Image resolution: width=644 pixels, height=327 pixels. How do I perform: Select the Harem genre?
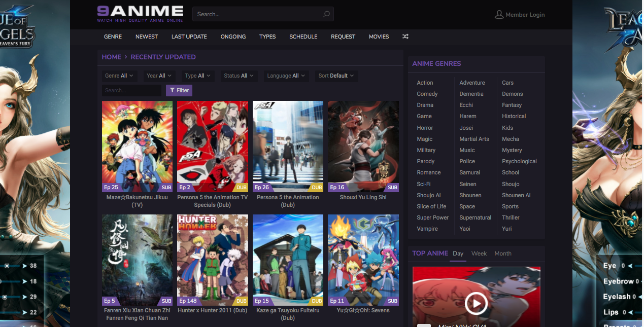(468, 116)
